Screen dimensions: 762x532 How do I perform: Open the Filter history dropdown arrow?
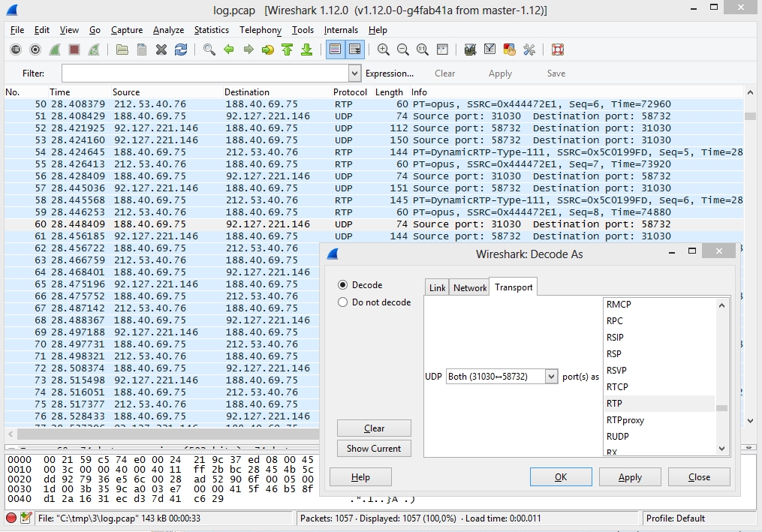(x=355, y=74)
